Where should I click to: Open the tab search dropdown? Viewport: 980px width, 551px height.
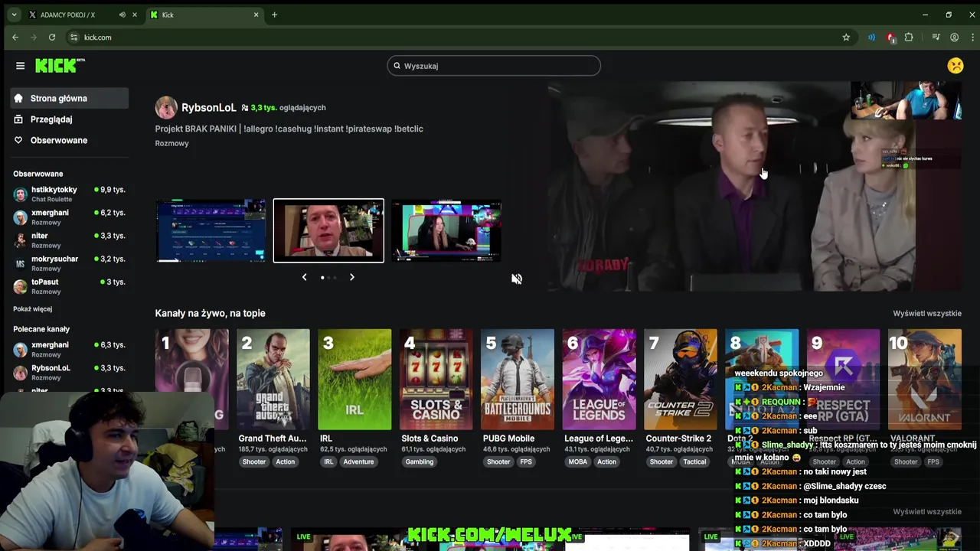[14, 15]
